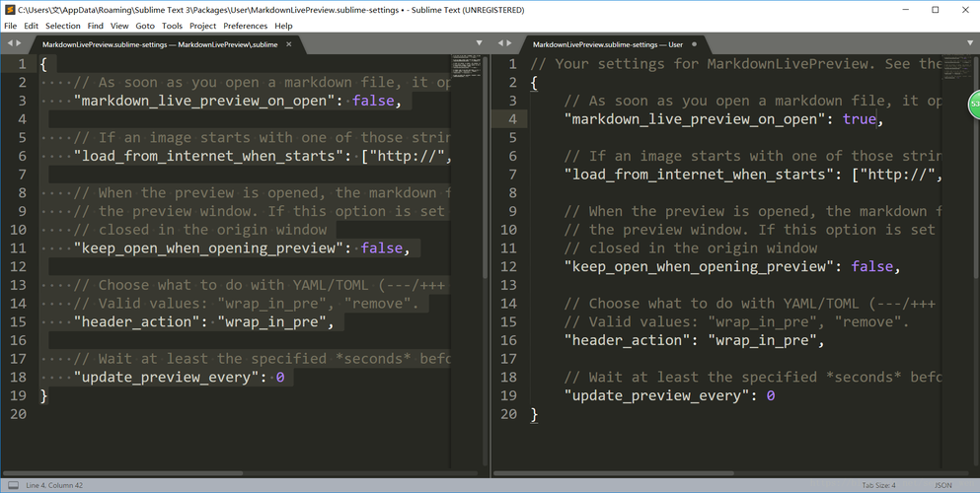Click line number 12 in right pane gutter
980x493 pixels.
pos(508,266)
